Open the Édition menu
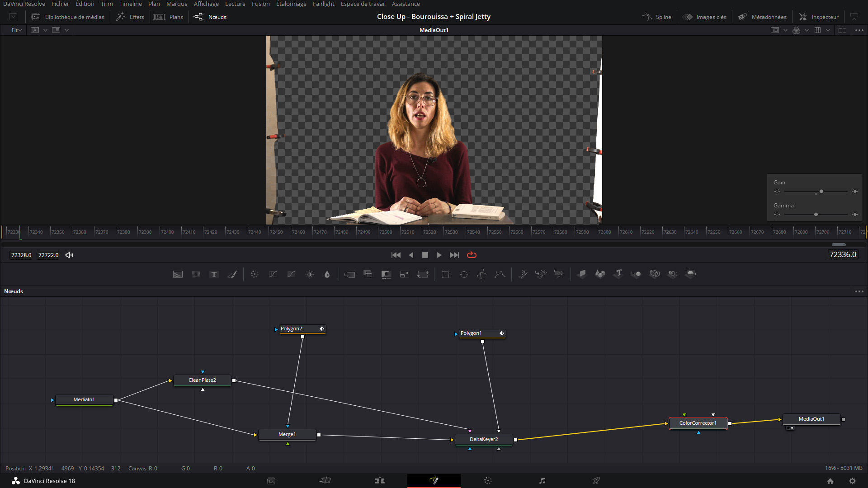Image resolution: width=868 pixels, height=488 pixels. 85,4
